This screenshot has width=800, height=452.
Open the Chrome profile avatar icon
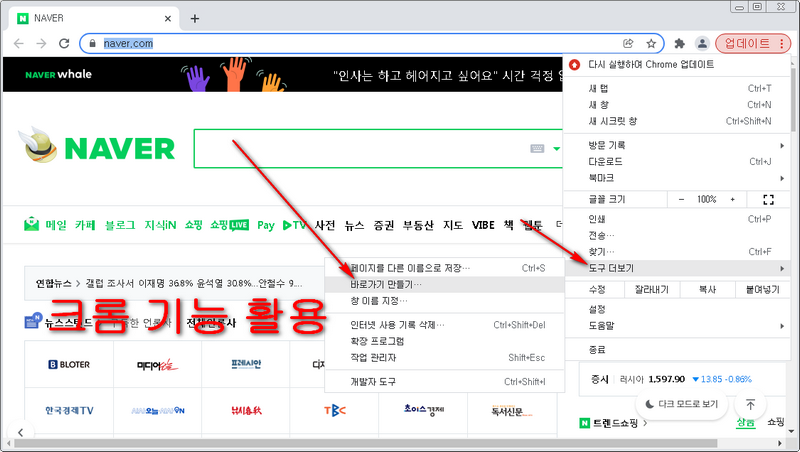702,43
